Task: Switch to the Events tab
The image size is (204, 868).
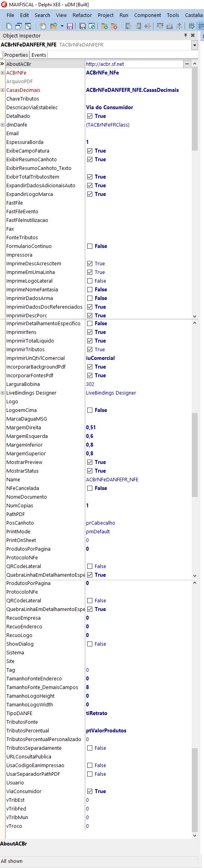Action: [39, 55]
